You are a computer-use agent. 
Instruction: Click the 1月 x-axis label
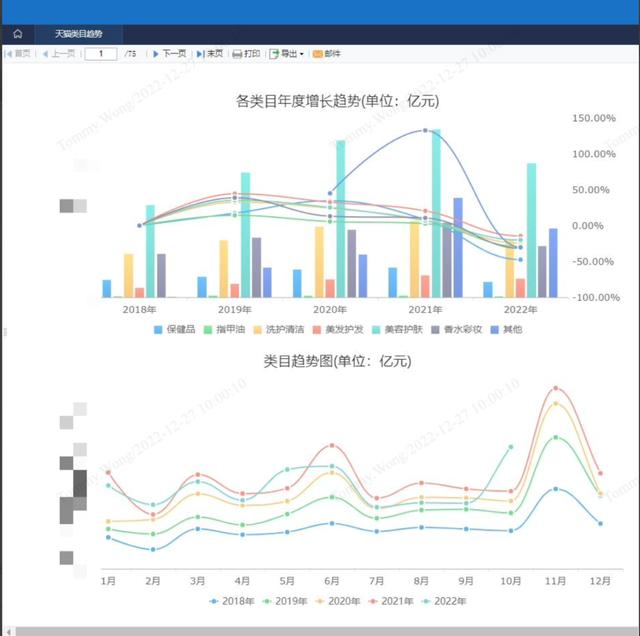tap(108, 580)
